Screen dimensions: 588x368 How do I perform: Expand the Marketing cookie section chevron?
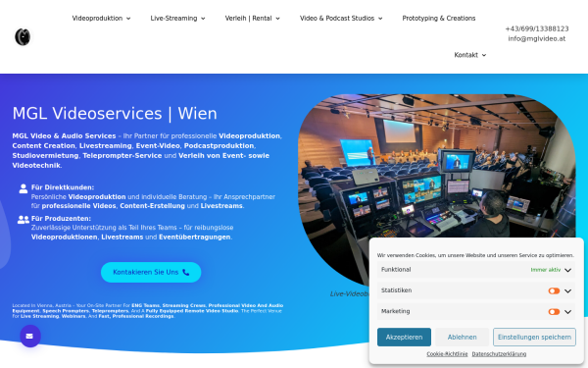567,312
